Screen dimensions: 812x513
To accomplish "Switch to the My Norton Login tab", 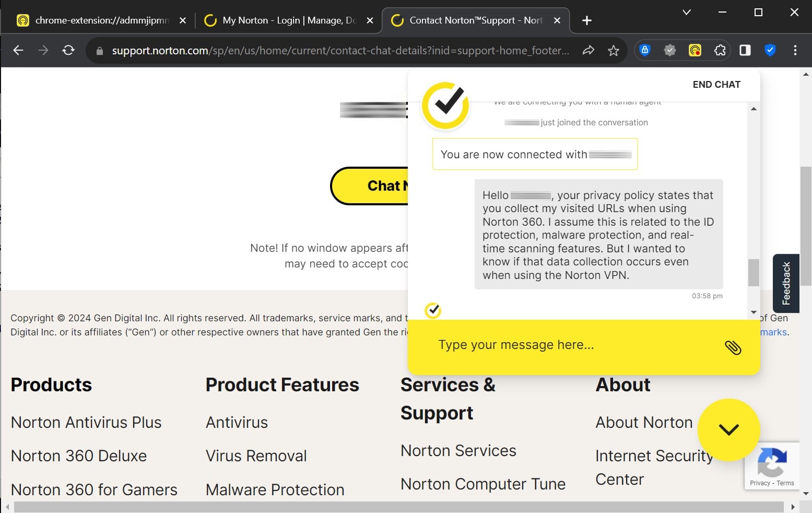I will pos(289,20).
